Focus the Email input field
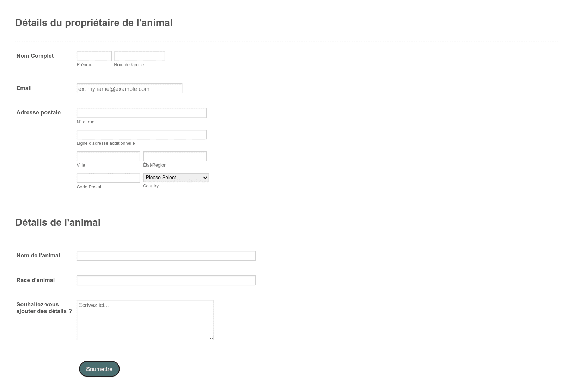Screen dimensions: 574x392 click(129, 88)
